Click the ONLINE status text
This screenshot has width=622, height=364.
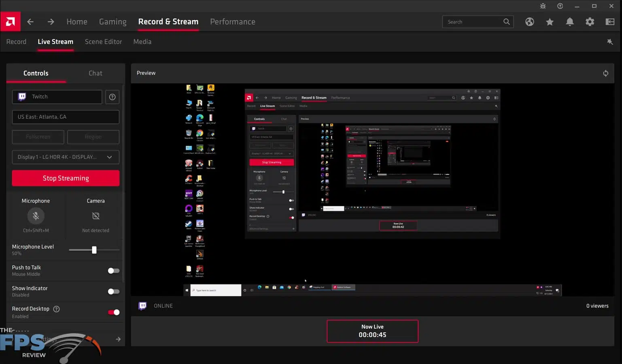(163, 306)
